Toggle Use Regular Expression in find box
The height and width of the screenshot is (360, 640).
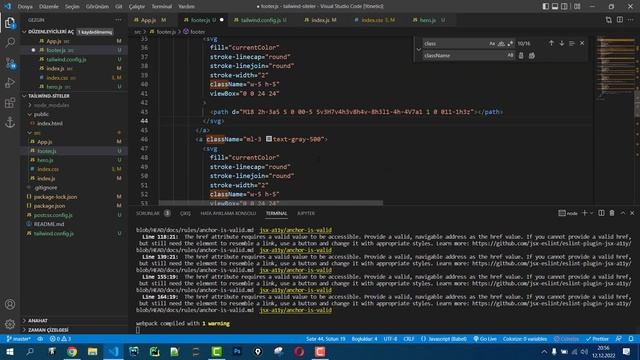510,43
